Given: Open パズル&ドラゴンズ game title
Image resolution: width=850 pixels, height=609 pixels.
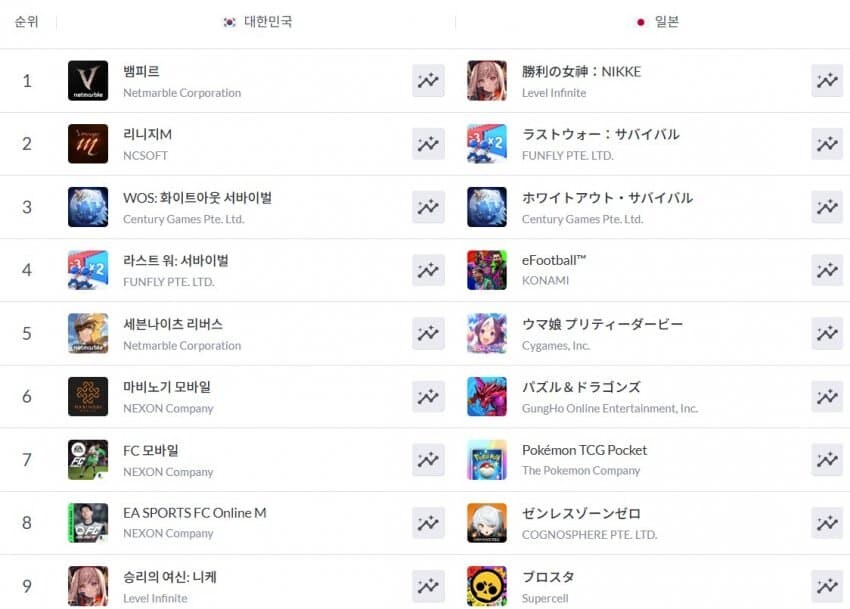Looking at the screenshot, I should point(581,387).
